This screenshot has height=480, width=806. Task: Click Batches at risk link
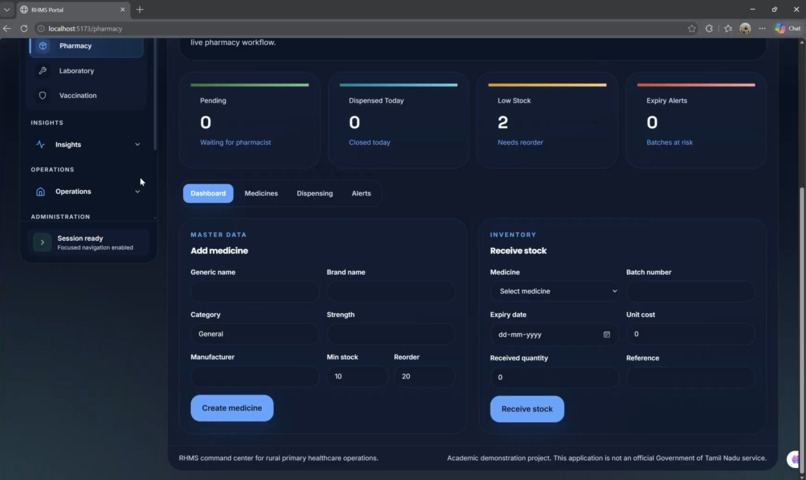tap(670, 142)
